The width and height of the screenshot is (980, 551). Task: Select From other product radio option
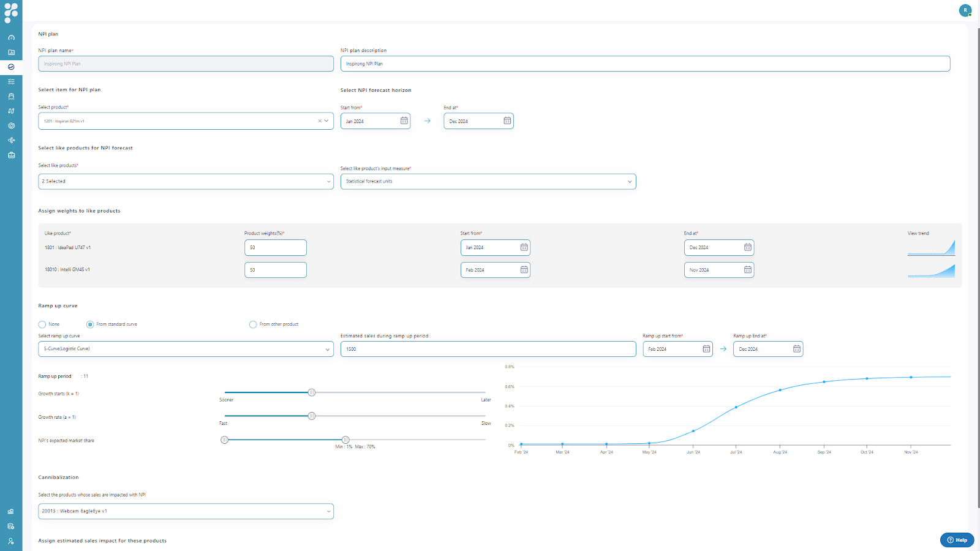(x=253, y=324)
